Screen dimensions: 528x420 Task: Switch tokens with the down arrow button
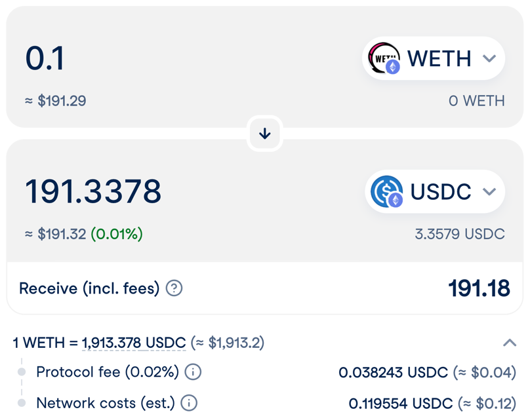(264, 134)
